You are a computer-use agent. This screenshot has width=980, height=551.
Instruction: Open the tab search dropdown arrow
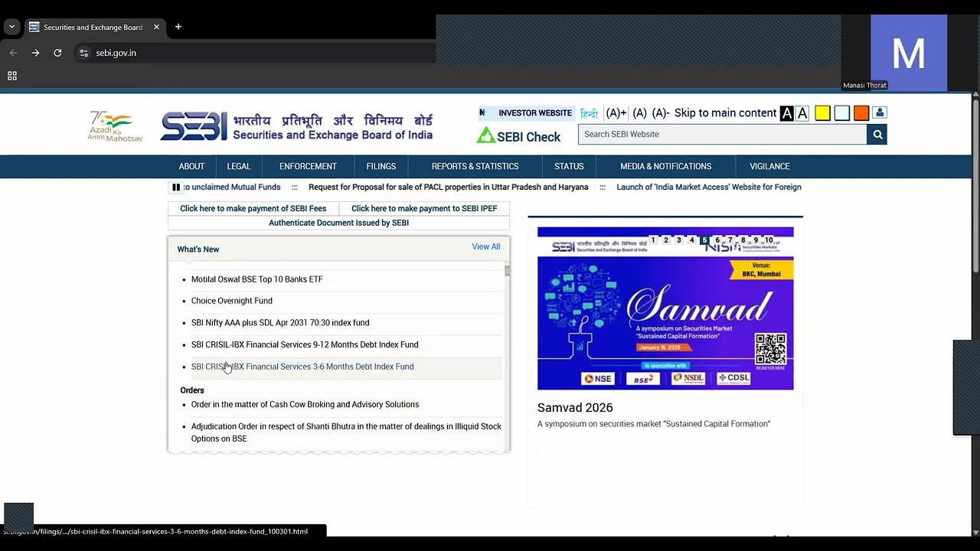click(x=11, y=27)
